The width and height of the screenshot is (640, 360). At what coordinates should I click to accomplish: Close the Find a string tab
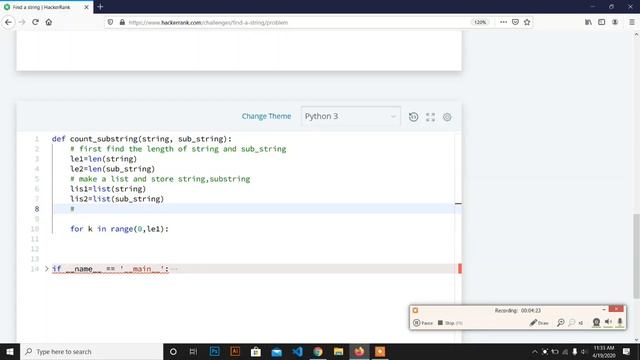click(x=86, y=7)
